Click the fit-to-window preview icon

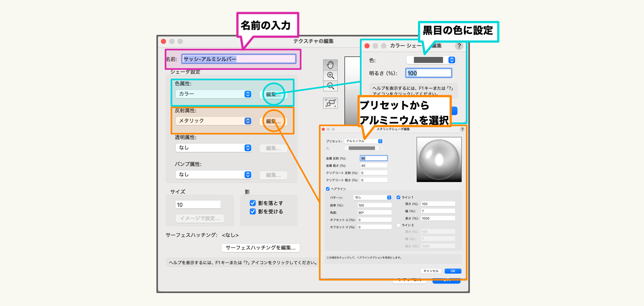(330, 103)
